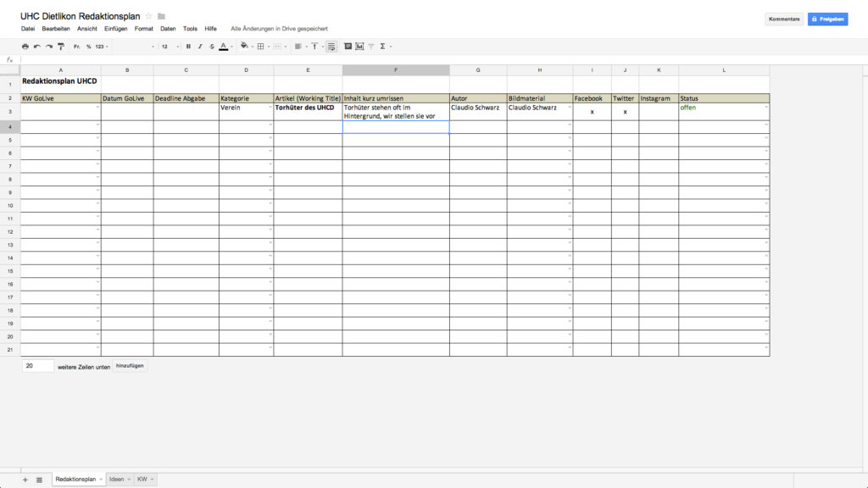Click the rows count field showing 20
The height and width of the screenshot is (488, 868).
tap(38, 366)
